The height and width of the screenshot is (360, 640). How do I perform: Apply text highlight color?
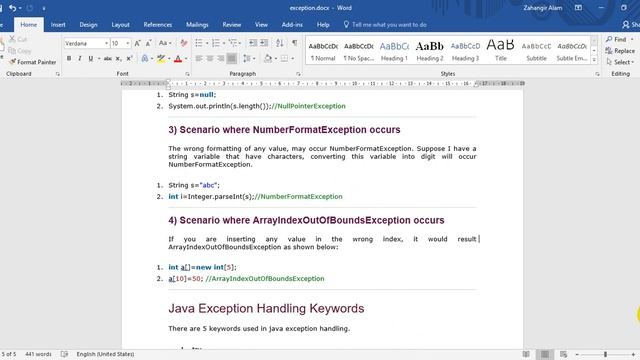tap(161, 59)
